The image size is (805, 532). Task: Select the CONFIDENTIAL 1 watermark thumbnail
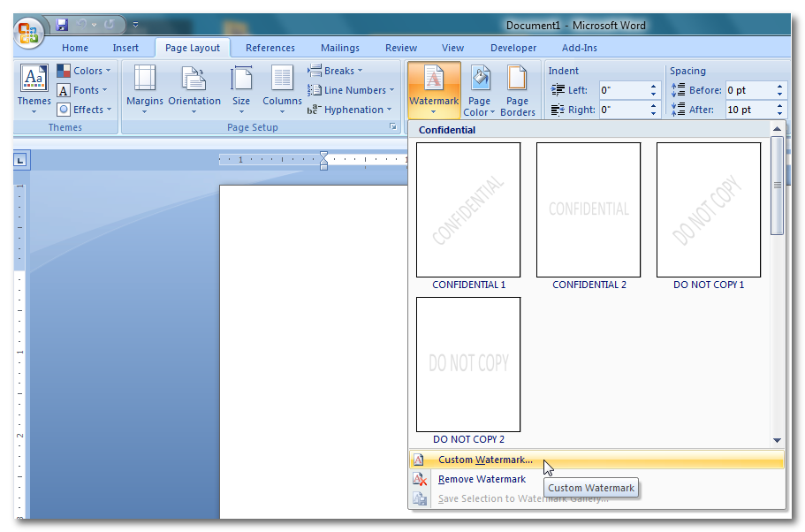pos(468,210)
